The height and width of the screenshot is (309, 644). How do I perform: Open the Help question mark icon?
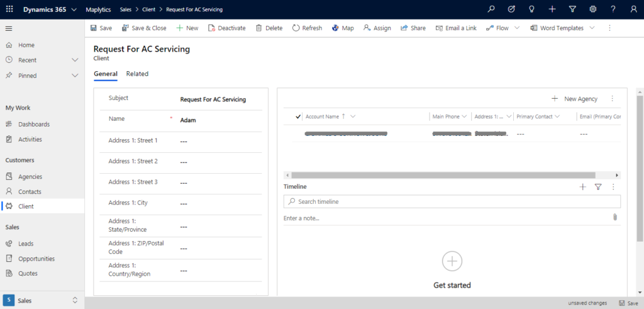(x=613, y=9)
